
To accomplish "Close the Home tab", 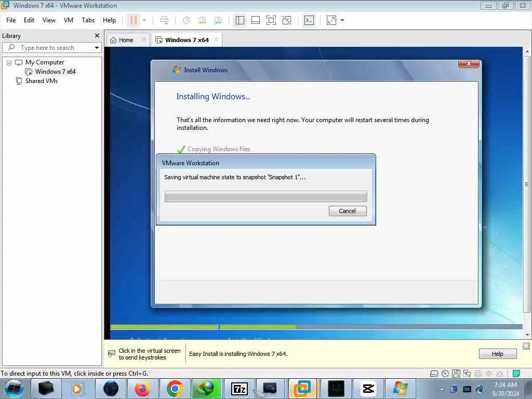I will tap(144, 39).
